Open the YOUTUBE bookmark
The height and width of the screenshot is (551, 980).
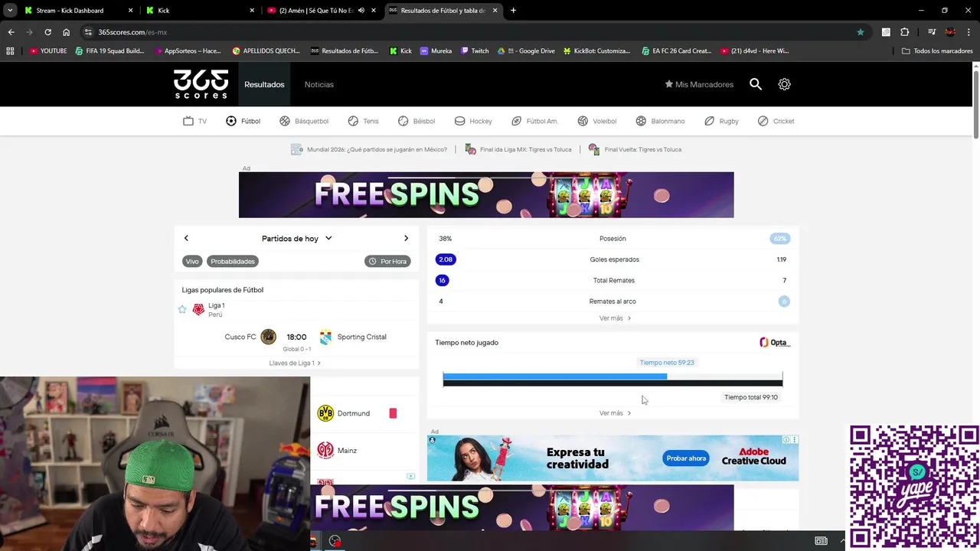49,51
